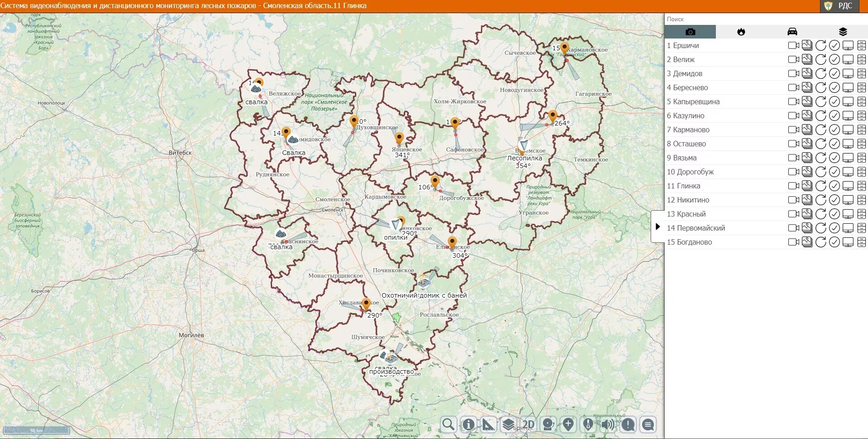Image resolution: width=868 pixels, height=439 pixels.
Task: Switch to the cameras tab
Action: [x=690, y=32]
